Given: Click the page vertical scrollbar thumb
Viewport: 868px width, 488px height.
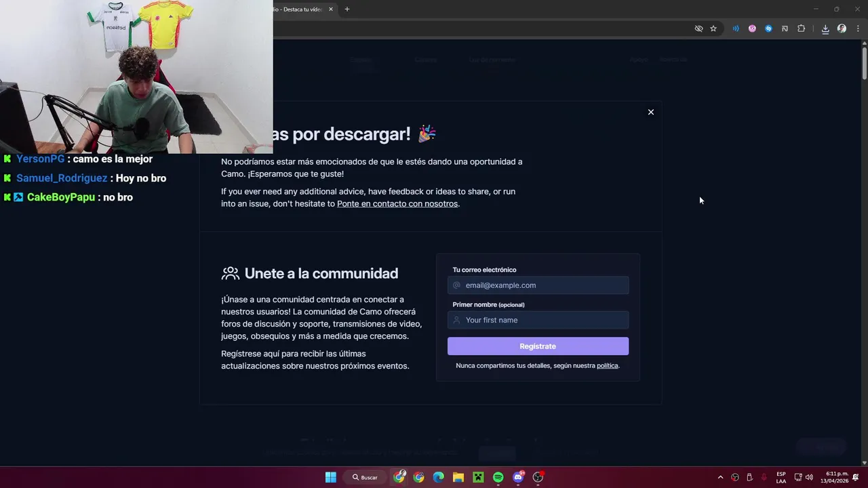Looking at the screenshot, I should click(x=864, y=63).
